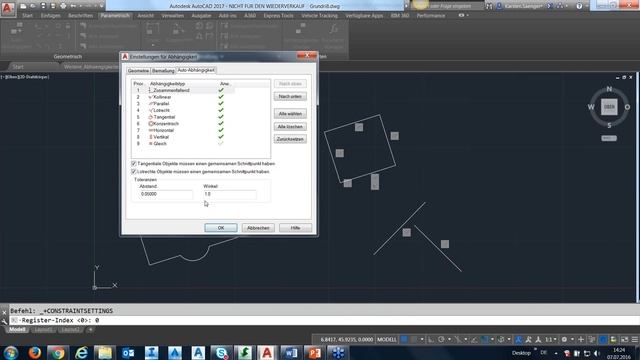Screen dimensions: 640x360
Task: Select the Konzentrisch row in constraint list
Action: pos(183,124)
